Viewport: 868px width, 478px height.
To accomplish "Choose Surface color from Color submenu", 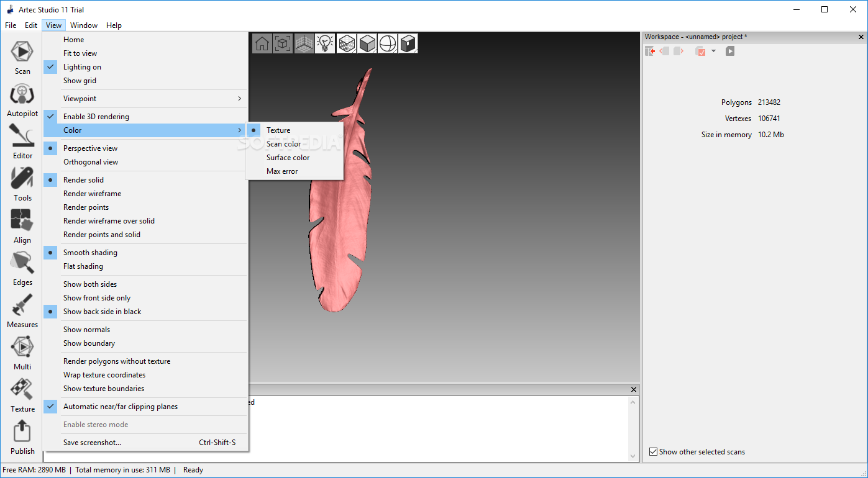I will click(295, 158).
